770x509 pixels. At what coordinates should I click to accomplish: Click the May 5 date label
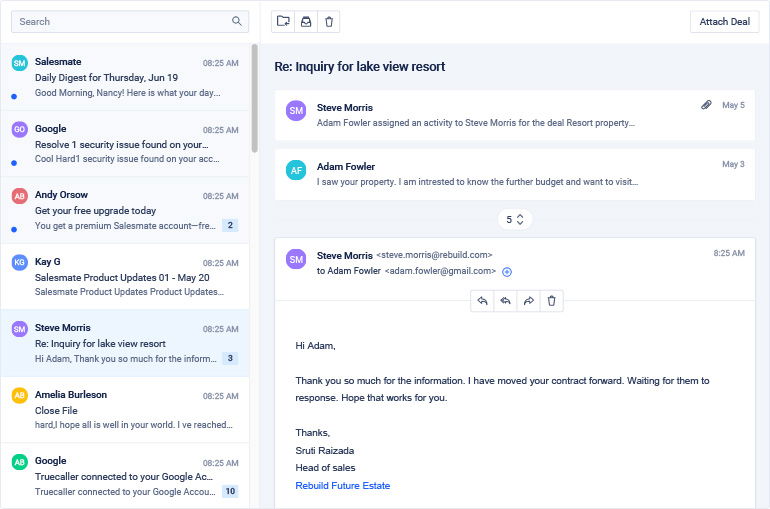733,105
